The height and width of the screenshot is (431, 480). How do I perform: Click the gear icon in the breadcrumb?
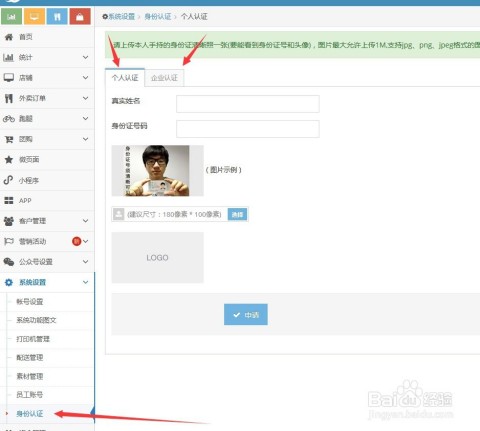click(x=105, y=16)
